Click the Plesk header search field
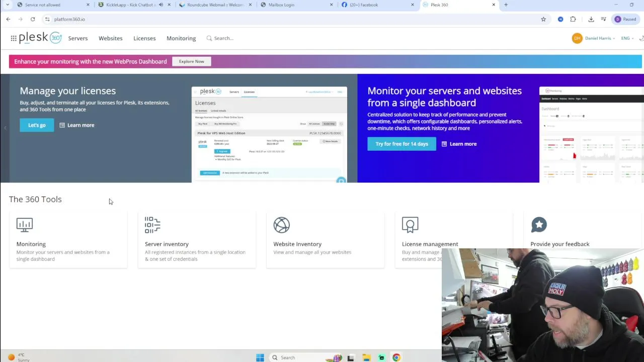644x362 pixels. coord(224,38)
